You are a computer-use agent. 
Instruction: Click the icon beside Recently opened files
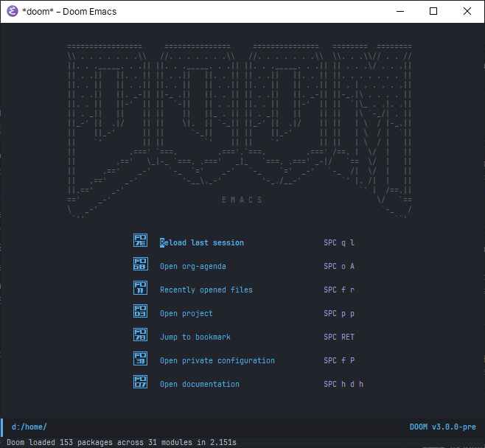click(x=141, y=287)
